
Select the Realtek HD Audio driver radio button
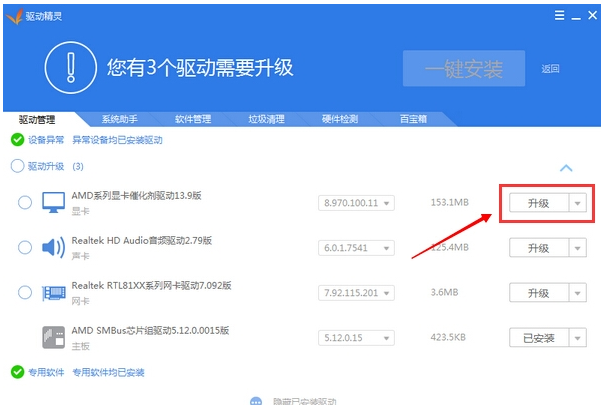click(x=25, y=248)
